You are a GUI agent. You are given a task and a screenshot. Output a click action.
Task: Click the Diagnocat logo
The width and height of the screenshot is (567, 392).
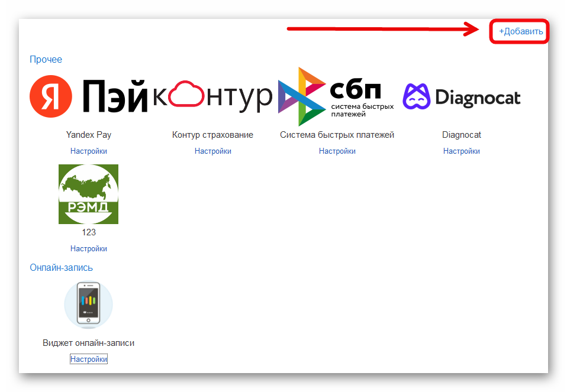(462, 96)
